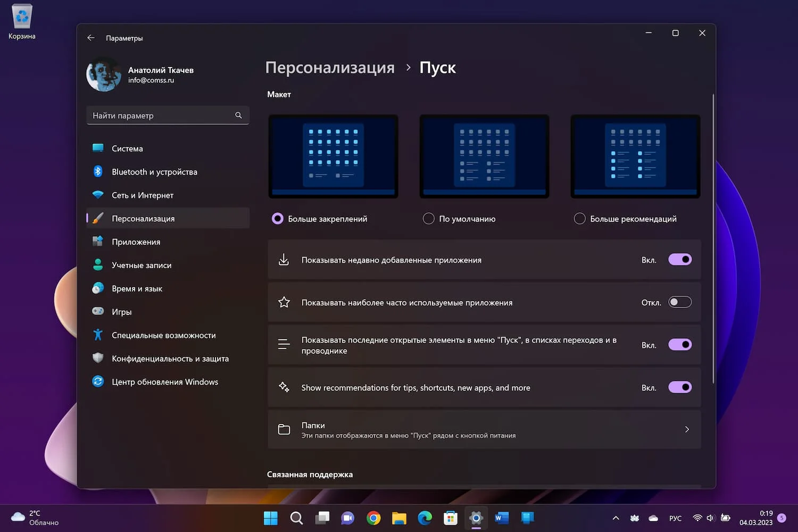Image resolution: width=798 pixels, height=532 pixels.
Task: Click the Settings gear on taskbar
Action: (x=476, y=518)
